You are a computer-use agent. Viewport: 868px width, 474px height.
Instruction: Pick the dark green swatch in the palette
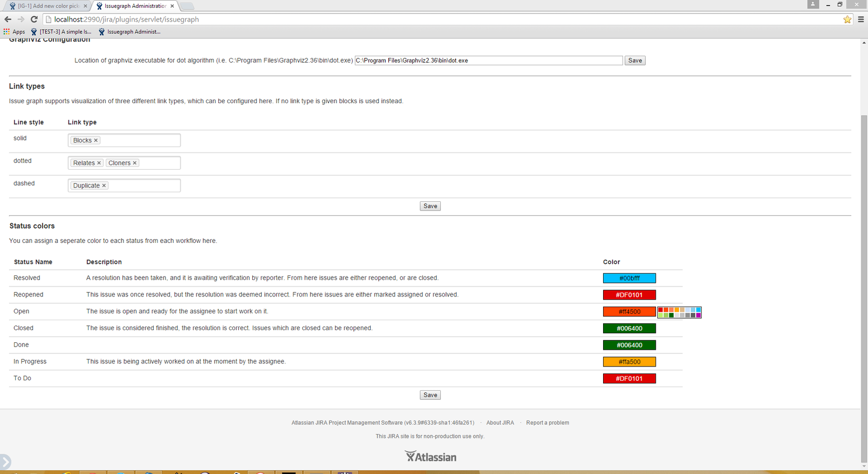pos(672,315)
